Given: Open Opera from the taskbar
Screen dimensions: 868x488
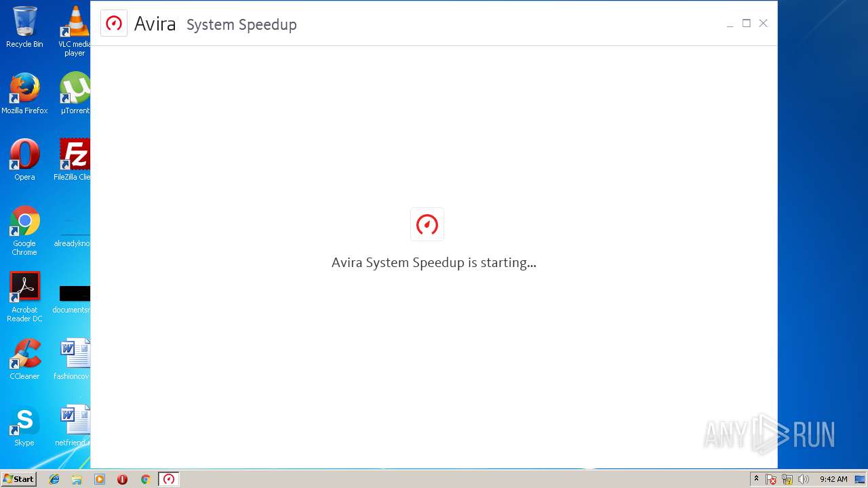Looking at the screenshot, I should click(x=122, y=479).
